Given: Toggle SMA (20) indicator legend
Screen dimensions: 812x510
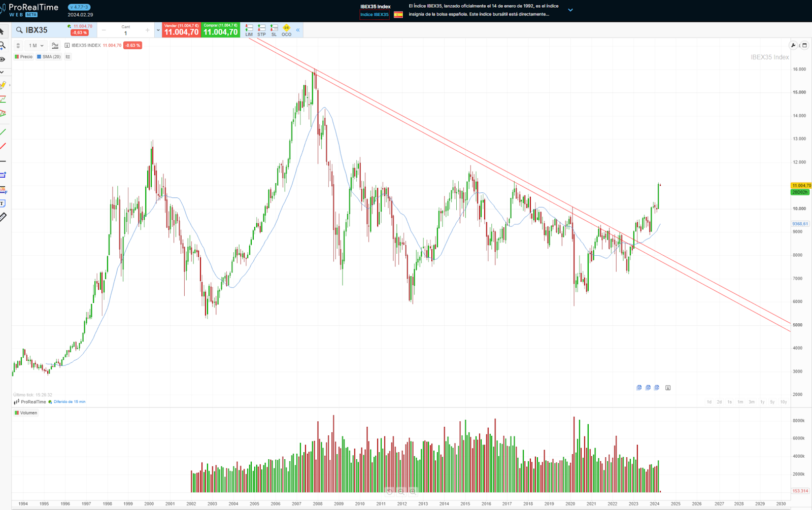Looking at the screenshot, I should click(x=49, y=57).
